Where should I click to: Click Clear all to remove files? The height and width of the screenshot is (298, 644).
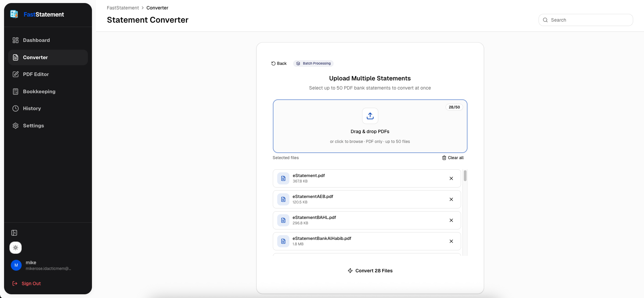[x=453, y=158]
